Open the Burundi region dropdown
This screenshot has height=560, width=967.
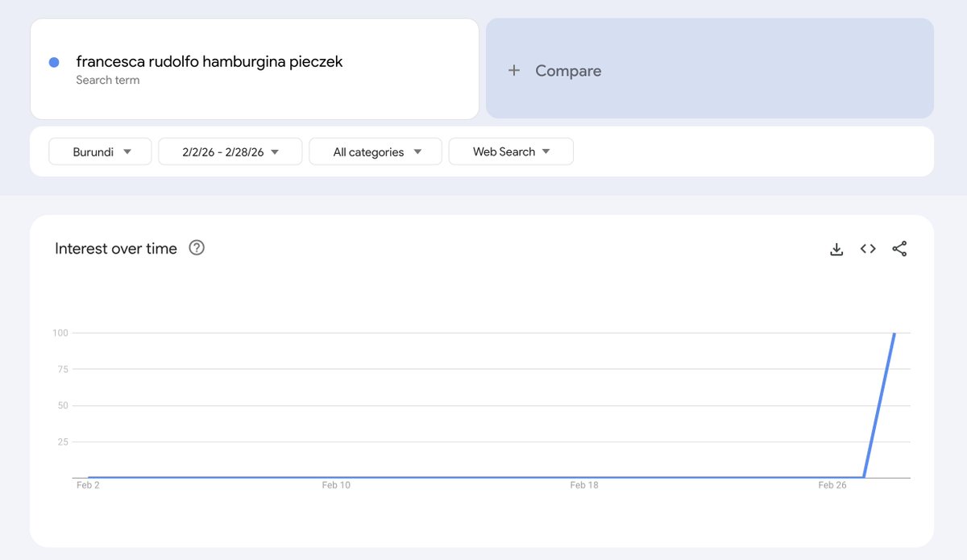coord(100,151)
